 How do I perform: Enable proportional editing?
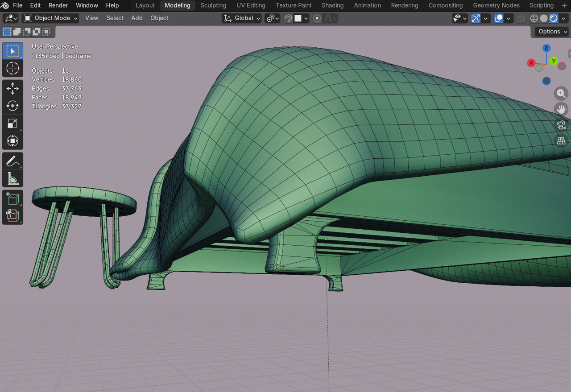(x=317, y=18)
